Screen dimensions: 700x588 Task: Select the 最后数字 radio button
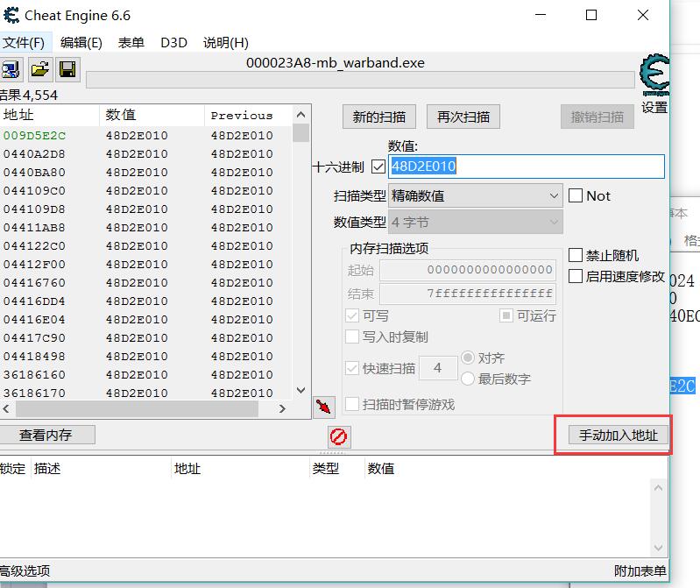(468, 379)
